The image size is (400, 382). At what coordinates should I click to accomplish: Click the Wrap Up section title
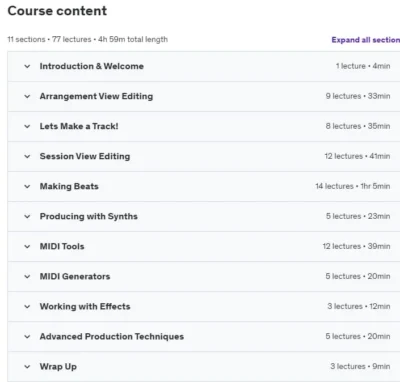click(58, 367)
